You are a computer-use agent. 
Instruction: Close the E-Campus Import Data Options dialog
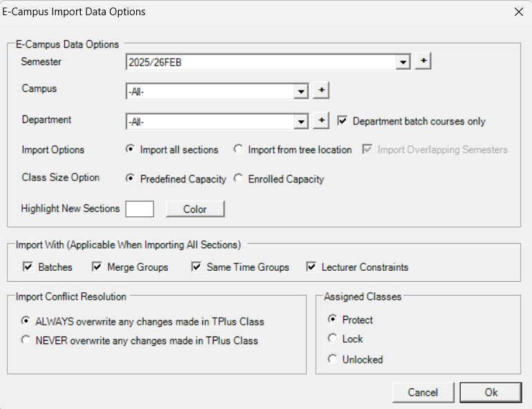click(518, 12)
